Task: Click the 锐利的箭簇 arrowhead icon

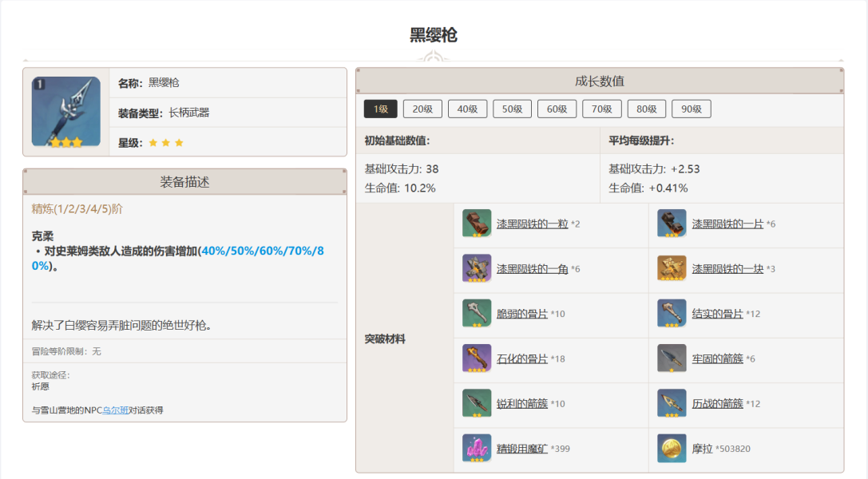Action: (x=477, y=403)
